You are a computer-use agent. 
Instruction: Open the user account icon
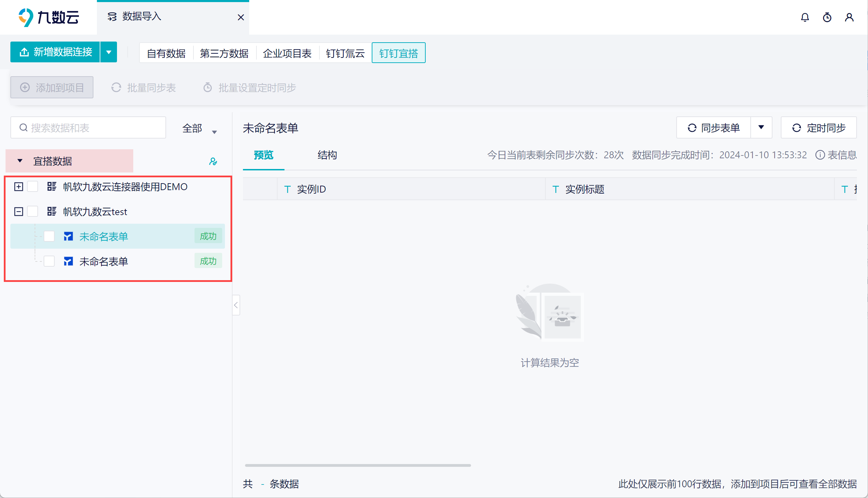849,17
